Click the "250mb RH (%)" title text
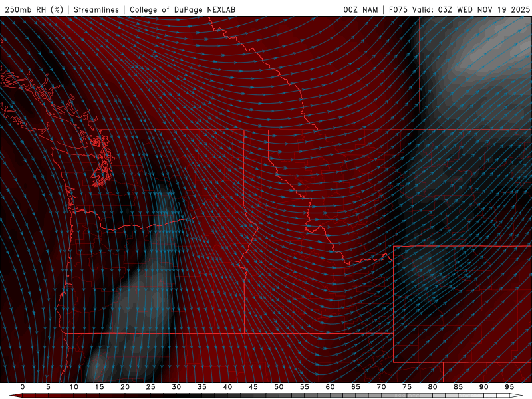The image size is (532, 399). [x=34, y=9]
